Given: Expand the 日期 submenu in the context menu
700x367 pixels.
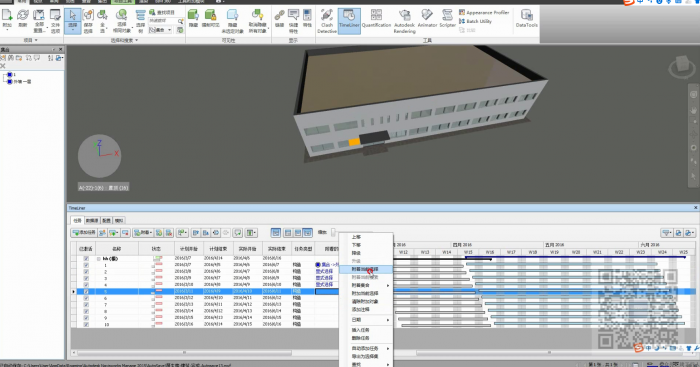Looking at the screenshot, I should tap(370, 320).
